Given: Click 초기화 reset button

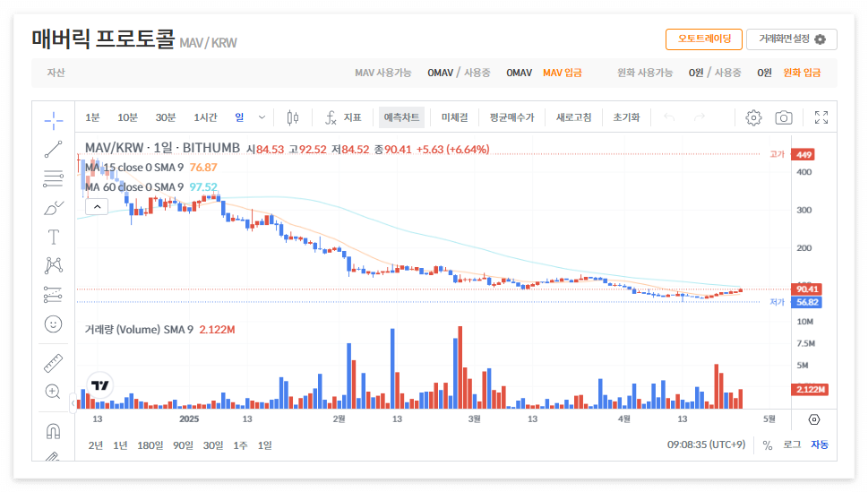Looking at the screenshot, I should coord(626,117).
